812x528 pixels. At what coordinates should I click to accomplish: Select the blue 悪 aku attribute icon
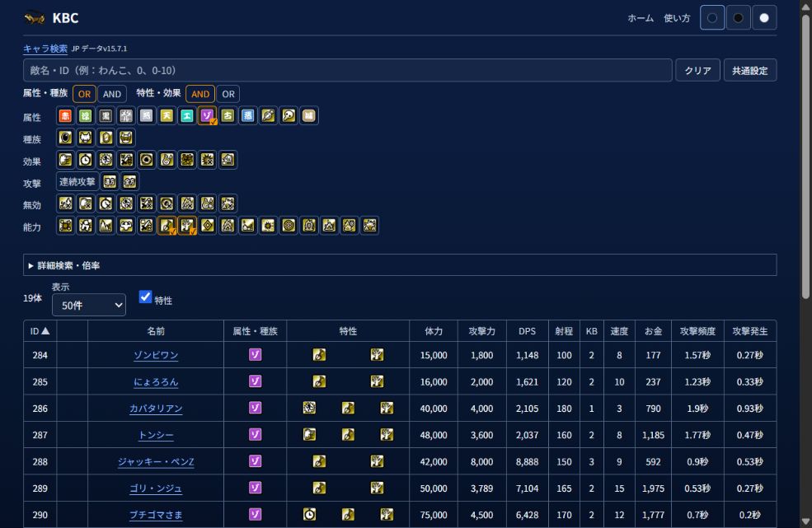coord(248,116)
